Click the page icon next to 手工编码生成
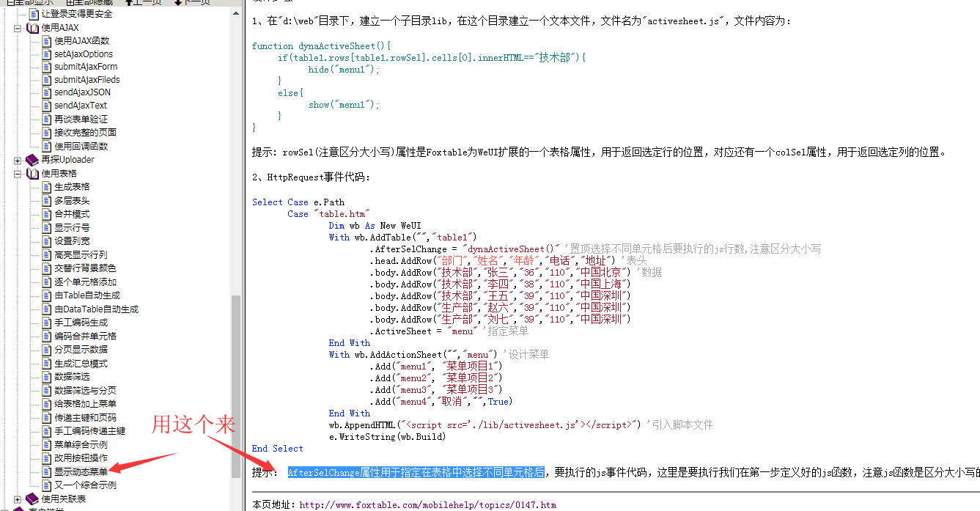Screen dimensions: 980x511 [47, 323]
